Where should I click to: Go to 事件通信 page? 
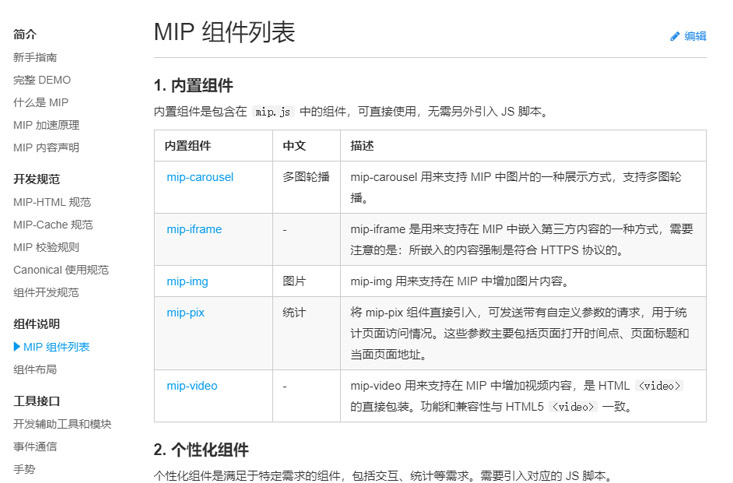point(35,447)
